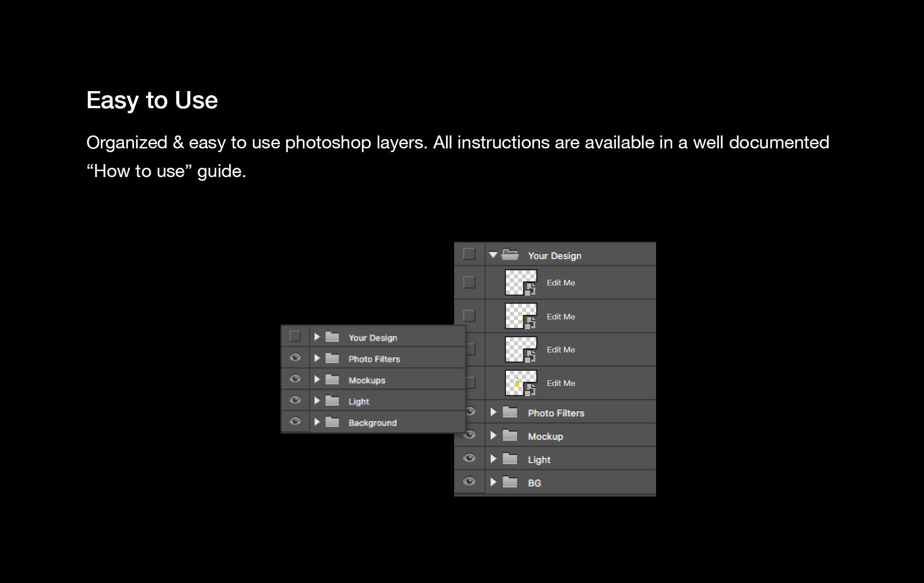Show the collapsed Your Design group visibility box
Screen dimensions: 924x583
click(295, 336)
